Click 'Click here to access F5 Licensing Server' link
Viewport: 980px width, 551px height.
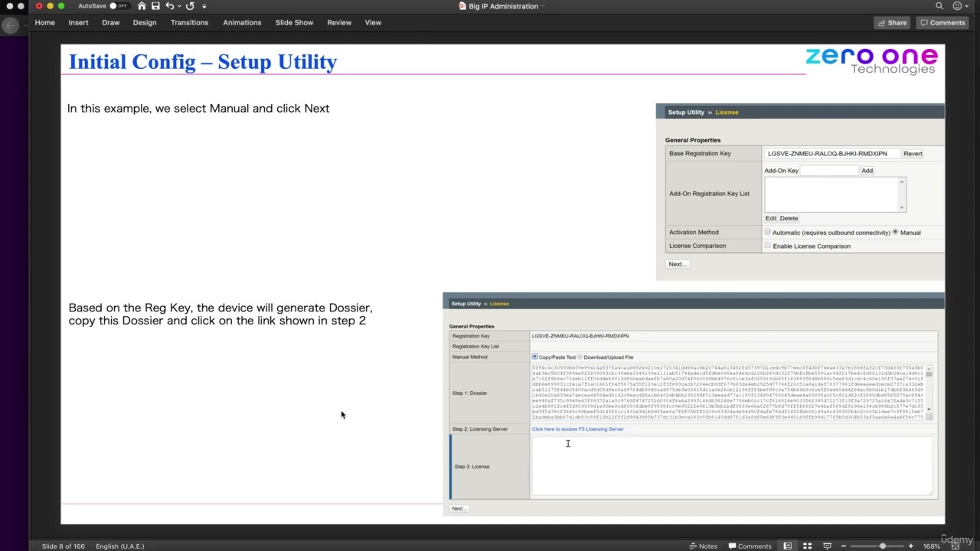click(x=578, y=429)
